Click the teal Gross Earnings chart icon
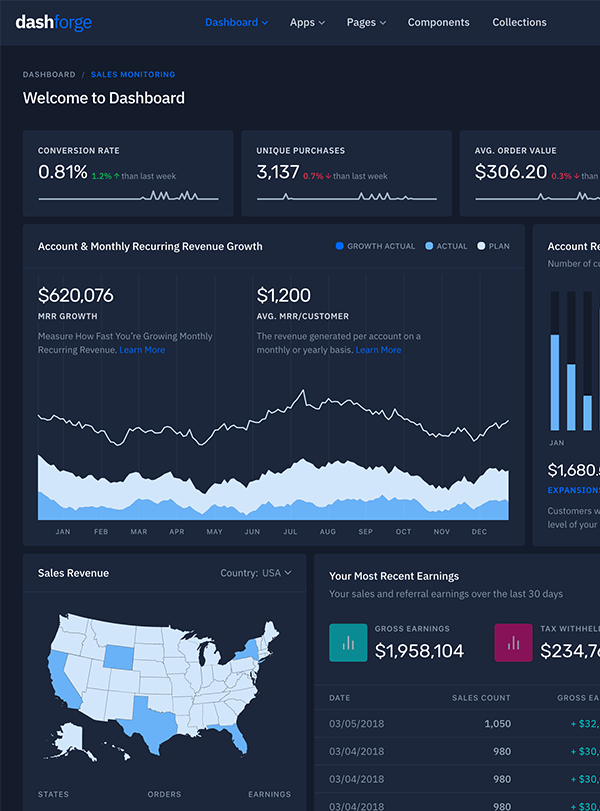This screenshot has width=600, height=811. (x=348, y=642)
